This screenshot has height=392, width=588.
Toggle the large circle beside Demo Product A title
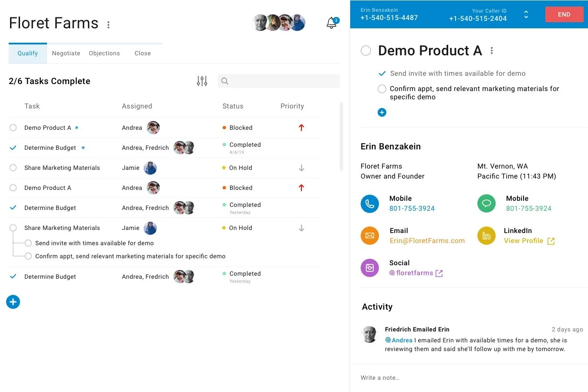366,51
